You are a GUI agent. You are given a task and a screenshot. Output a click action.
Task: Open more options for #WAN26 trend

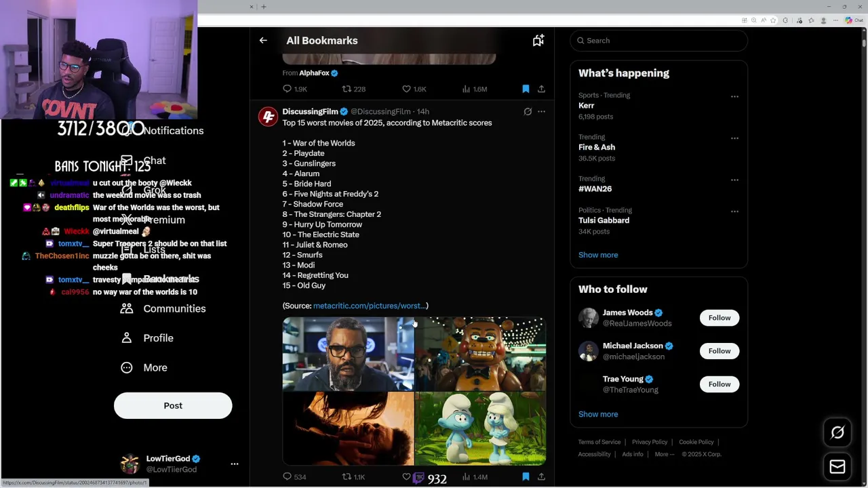click(x=734, y=180)
